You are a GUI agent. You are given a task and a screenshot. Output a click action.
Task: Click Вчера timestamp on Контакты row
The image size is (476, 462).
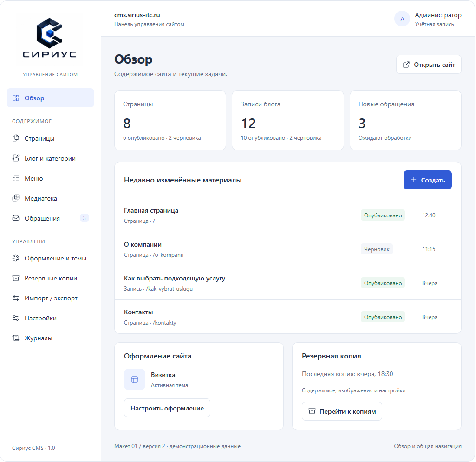430,317
